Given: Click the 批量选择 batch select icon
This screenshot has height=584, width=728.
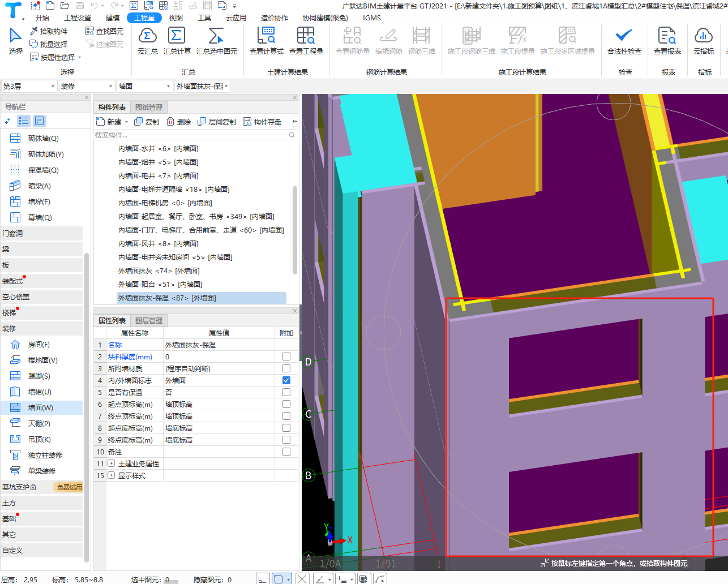Looking at the screenshot, I should click(34, 44).
